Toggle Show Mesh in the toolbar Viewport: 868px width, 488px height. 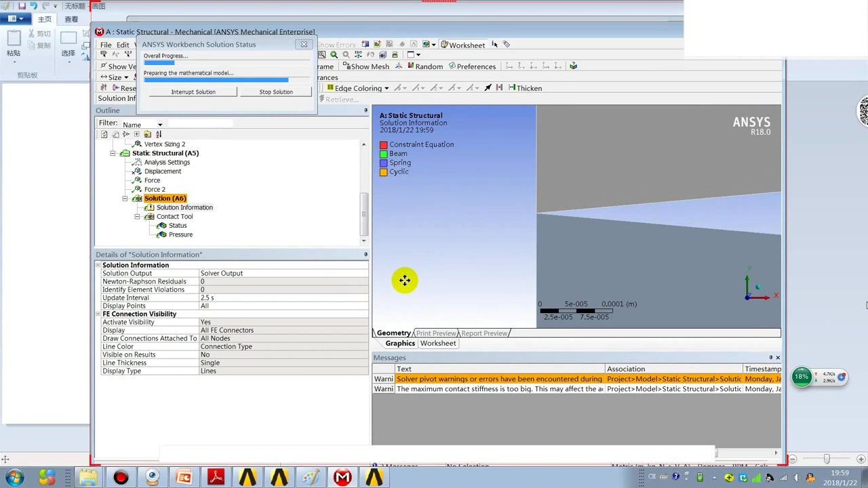(x=366, y=66)
